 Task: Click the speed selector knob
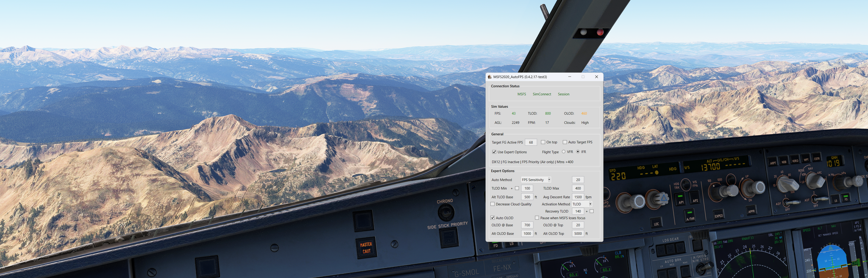(631, 202)
